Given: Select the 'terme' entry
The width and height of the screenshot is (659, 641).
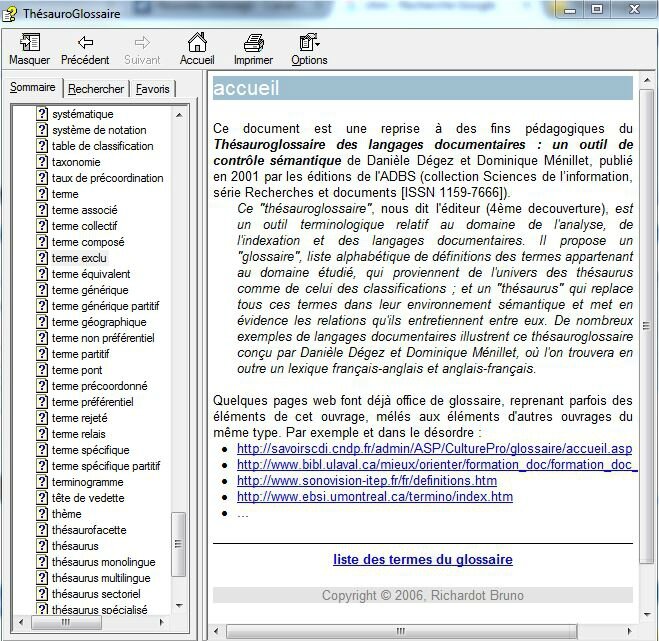Looking at the screenshot, I should (65, 194).
